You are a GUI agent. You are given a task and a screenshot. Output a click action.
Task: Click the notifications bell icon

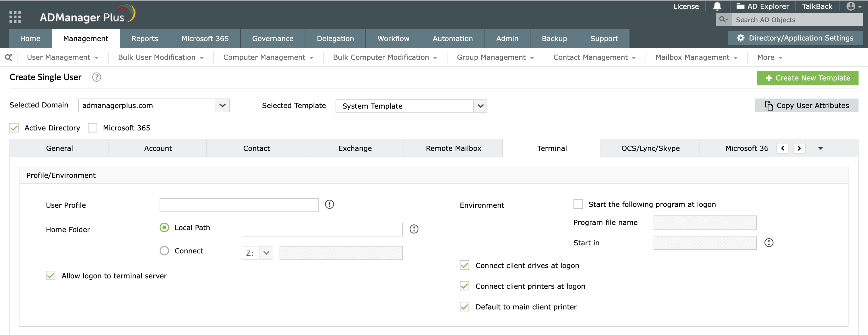[717, 6]
